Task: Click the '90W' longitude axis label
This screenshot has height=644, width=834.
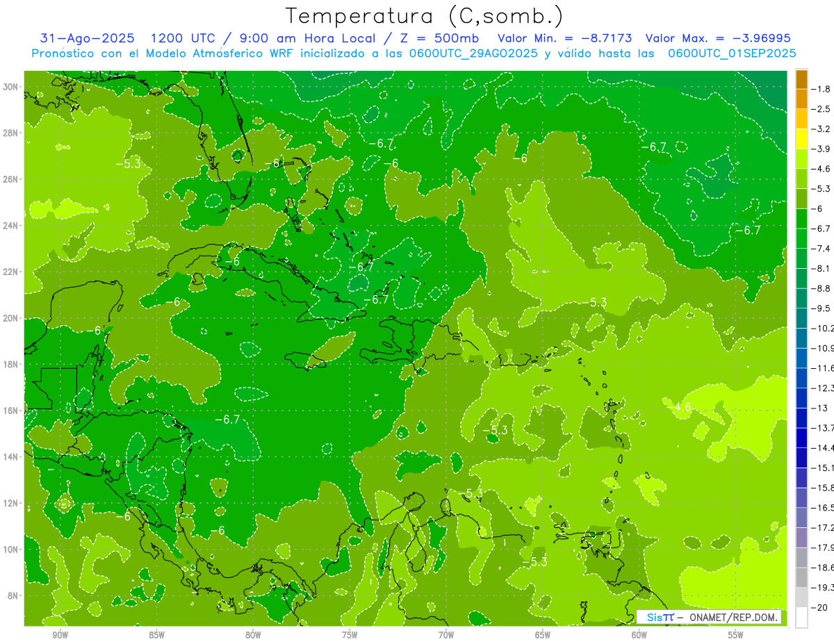Action: point(60,635)
